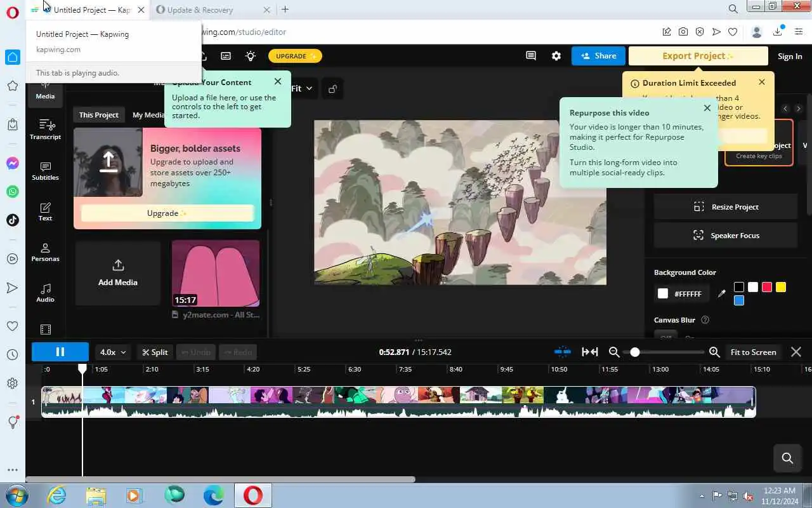Viewport: 812px width, 508px height.
Task: Open Opera downloads icon
Action: (778, 32)
